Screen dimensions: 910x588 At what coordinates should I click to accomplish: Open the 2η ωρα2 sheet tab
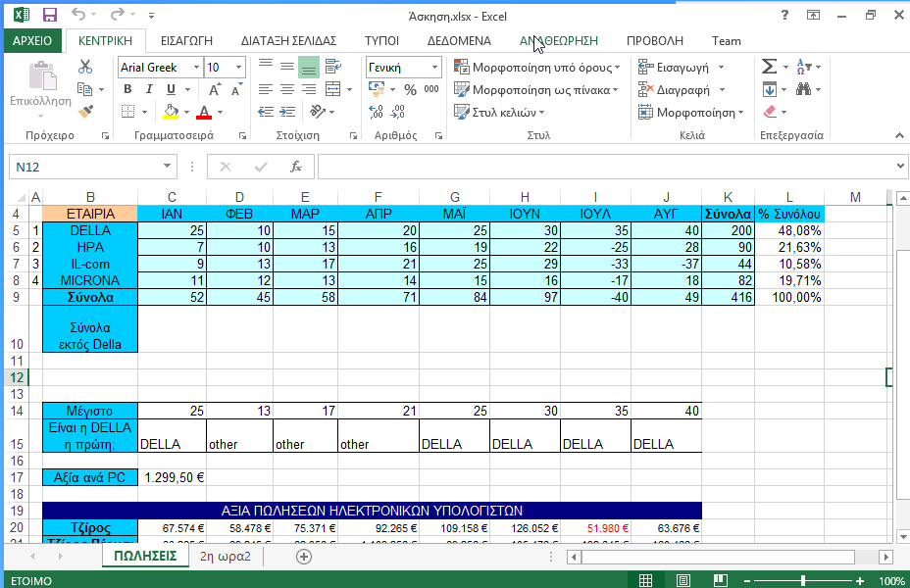[x=226, y=557]
